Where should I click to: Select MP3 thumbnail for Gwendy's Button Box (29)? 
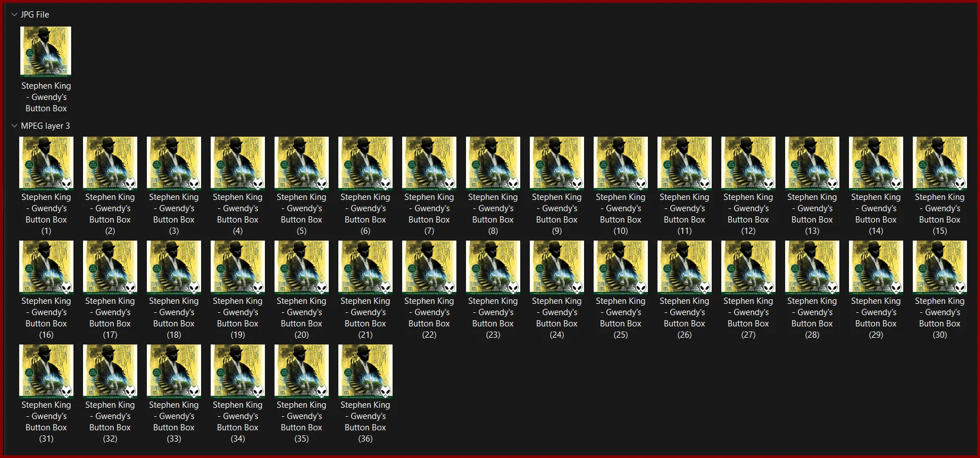(x=876, y=267)
